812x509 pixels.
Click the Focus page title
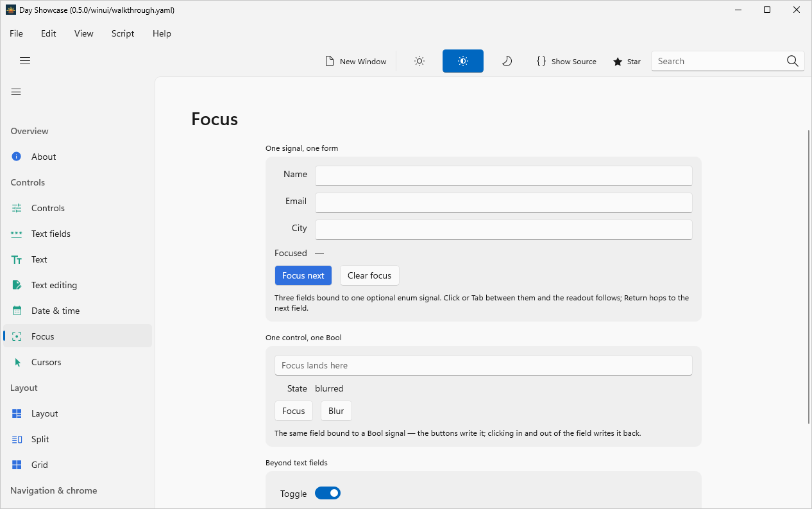coord(215,119)
